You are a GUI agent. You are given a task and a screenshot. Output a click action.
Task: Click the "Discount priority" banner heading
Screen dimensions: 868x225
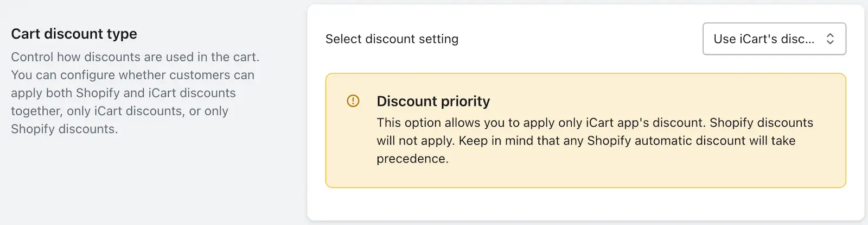point(433,101)
